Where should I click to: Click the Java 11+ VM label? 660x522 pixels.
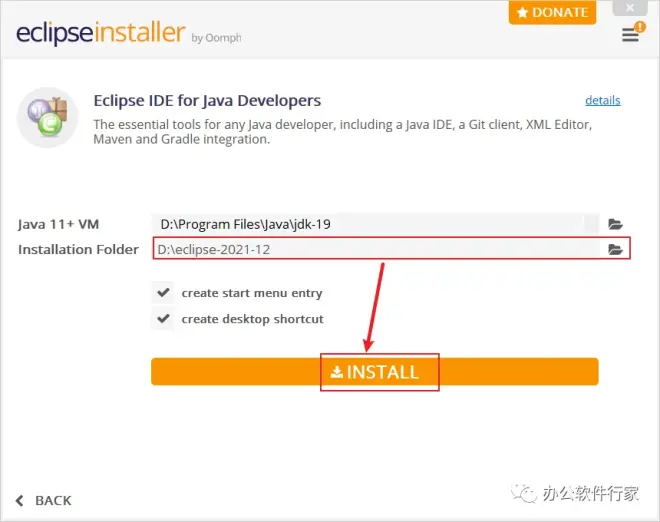pyautogui.click(x=58, y=224)
